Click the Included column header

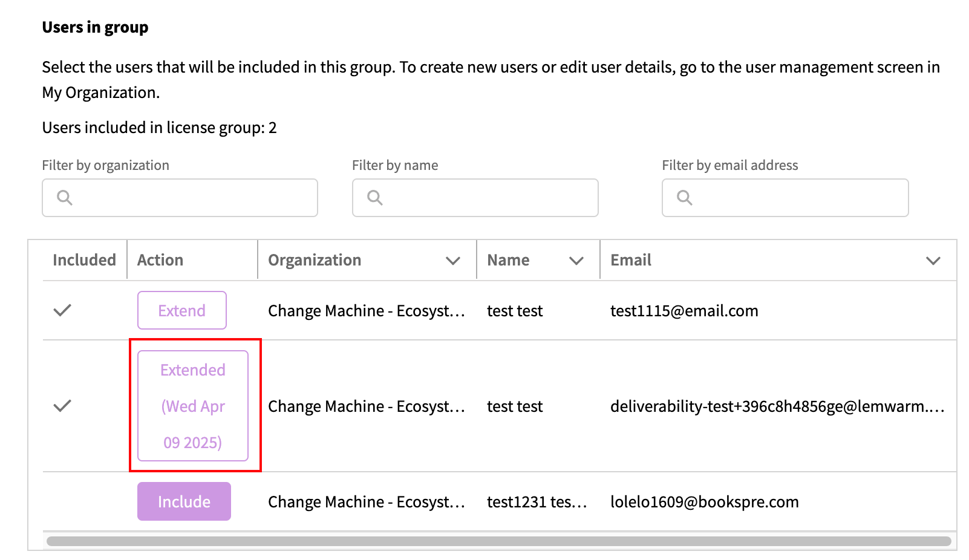(84, 260)
